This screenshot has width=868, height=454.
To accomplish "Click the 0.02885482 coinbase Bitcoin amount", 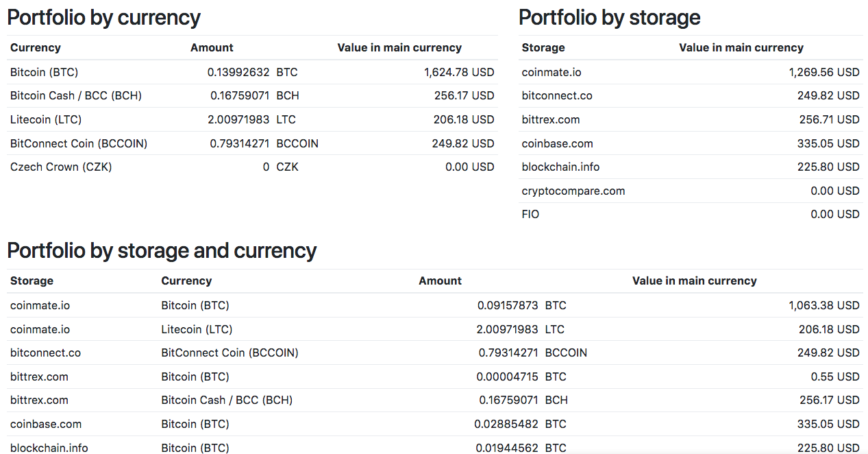I will pos(507,425).
